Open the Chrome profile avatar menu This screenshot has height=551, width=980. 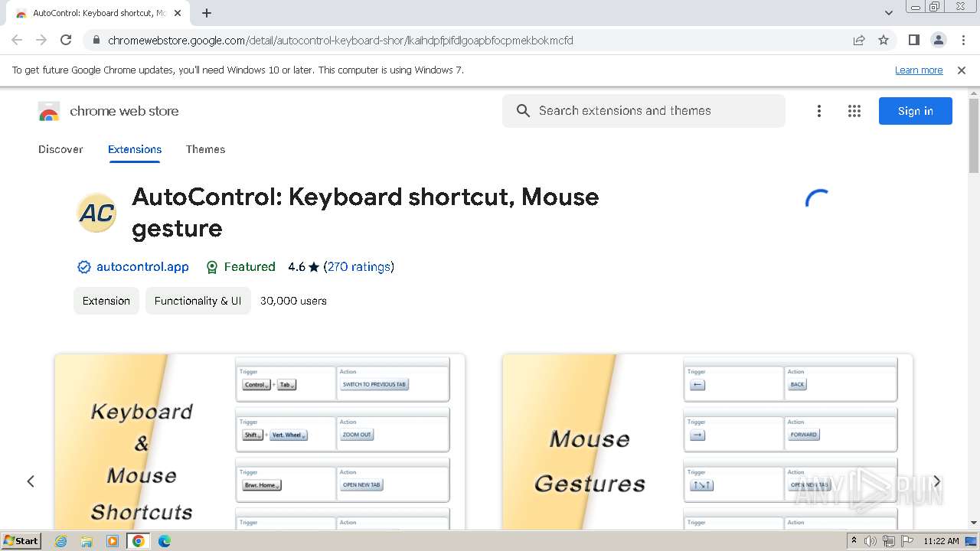click(939, 40)
